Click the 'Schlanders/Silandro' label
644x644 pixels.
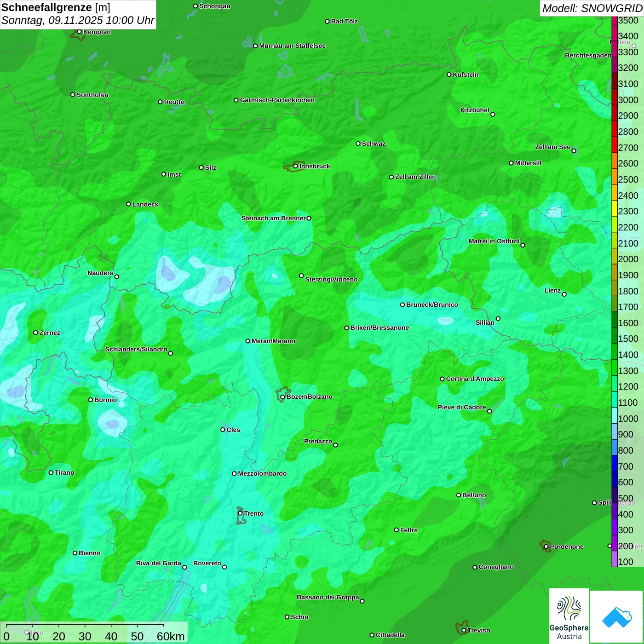coord(136,349)
